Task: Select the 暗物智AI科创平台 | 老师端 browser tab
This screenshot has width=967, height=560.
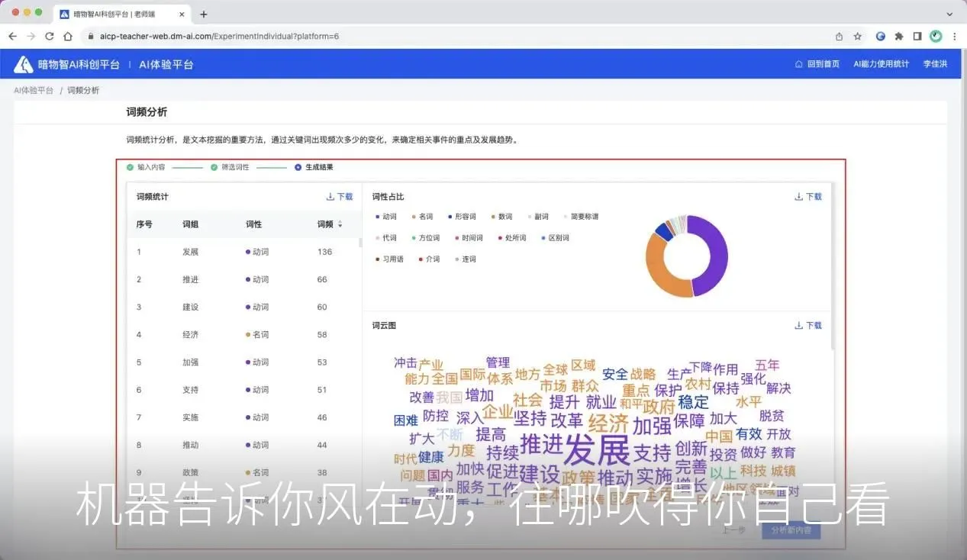Action: [122, 14]
